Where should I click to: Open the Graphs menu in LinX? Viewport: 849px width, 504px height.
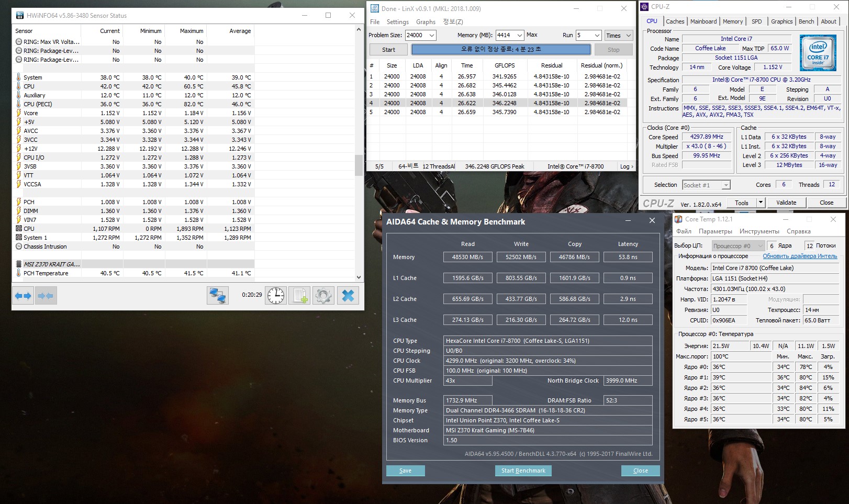pyautogui.click(x=426, y=22)
